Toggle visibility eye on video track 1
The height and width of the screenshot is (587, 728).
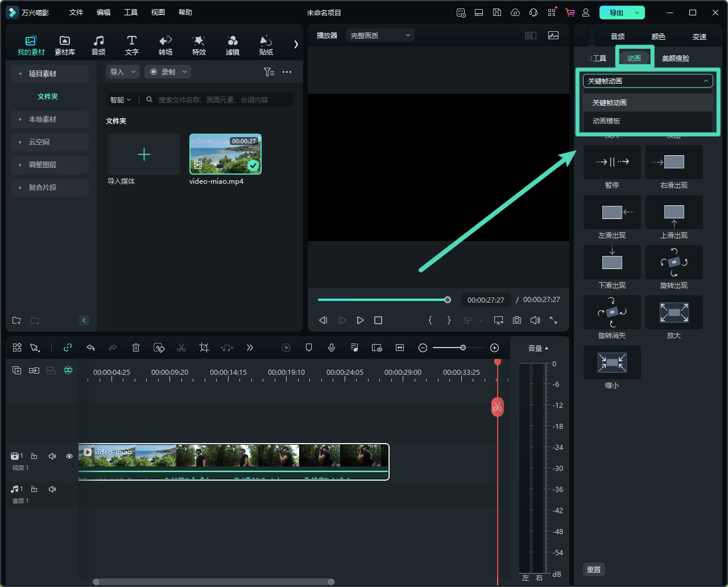pyautogui.click(x=69, y=456)
